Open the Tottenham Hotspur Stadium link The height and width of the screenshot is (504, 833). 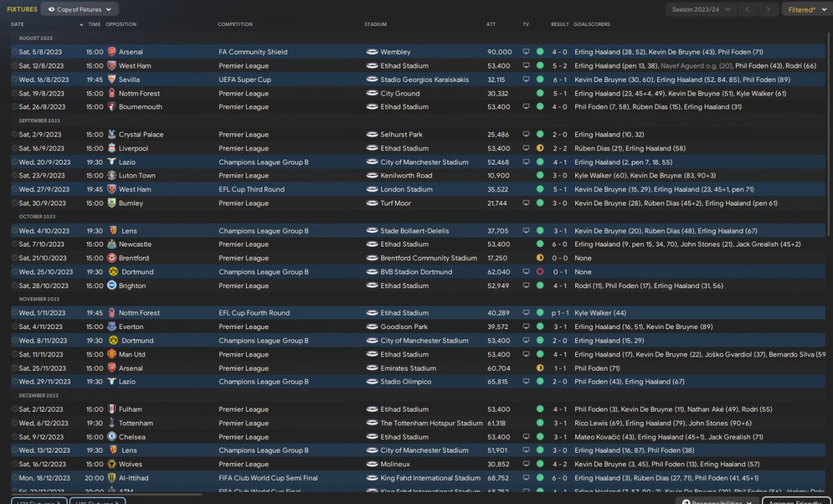click(431, 423)
